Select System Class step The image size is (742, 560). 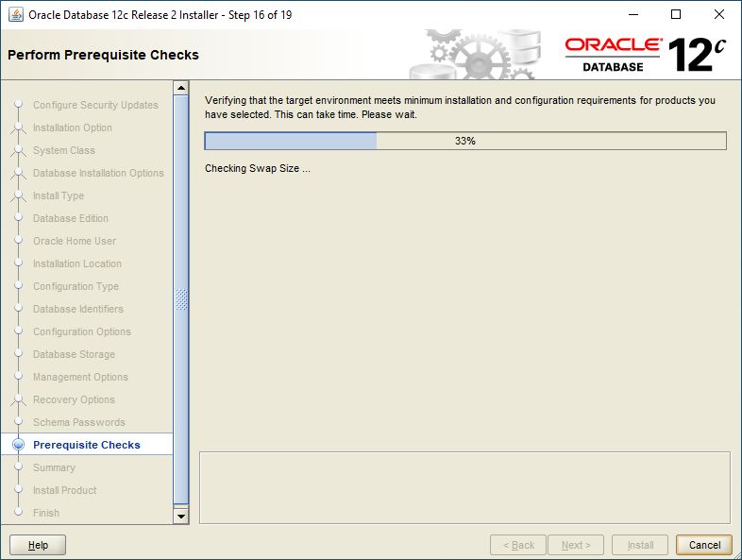(x=64, y=150)
